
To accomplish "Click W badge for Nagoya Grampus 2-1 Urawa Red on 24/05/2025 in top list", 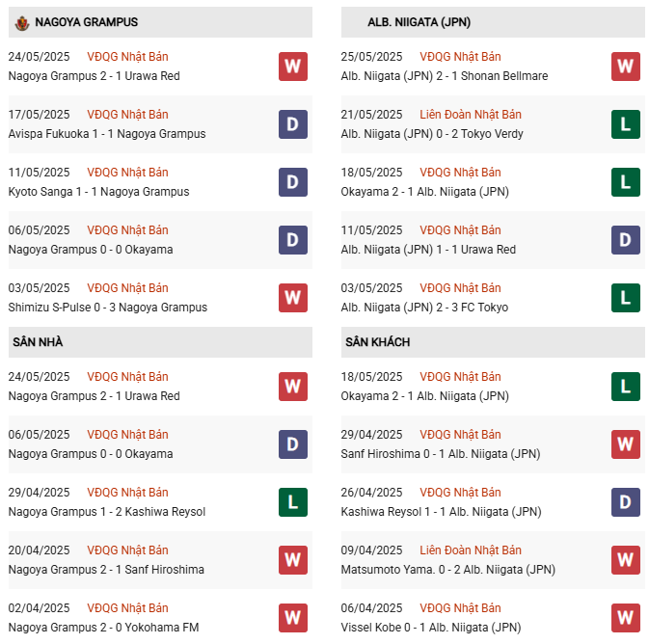I will (x=292, y=67).
